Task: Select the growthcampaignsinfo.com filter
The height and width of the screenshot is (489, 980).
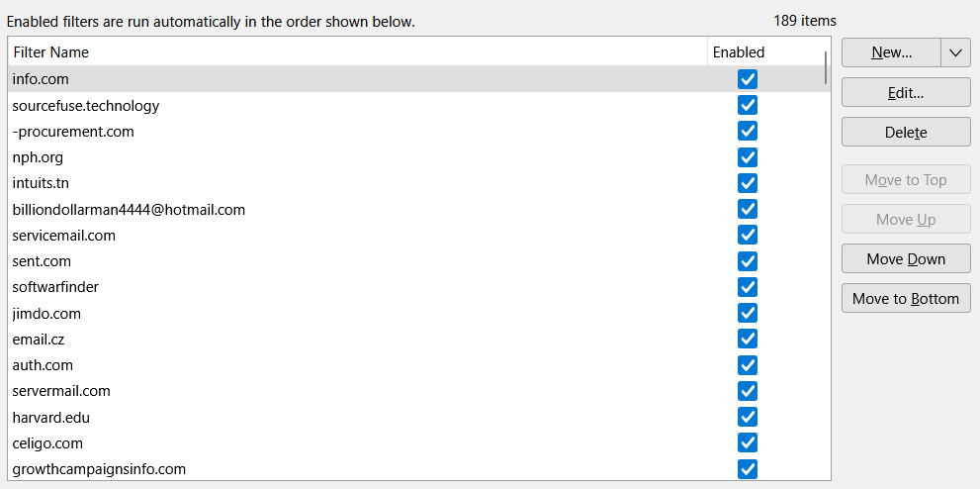Action: (x=99, y=469)
